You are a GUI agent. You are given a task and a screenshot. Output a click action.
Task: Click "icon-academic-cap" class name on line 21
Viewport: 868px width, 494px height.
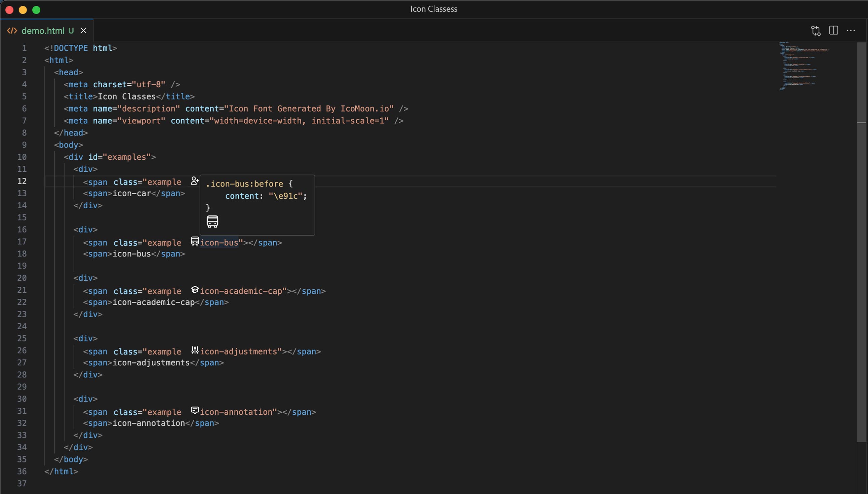(x=241, y=291)
